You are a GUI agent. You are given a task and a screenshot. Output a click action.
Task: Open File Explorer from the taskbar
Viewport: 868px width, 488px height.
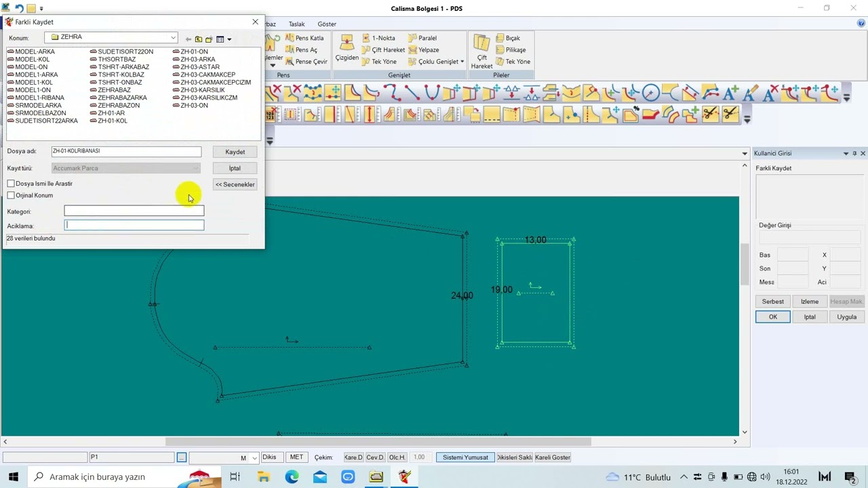(264, 477)
